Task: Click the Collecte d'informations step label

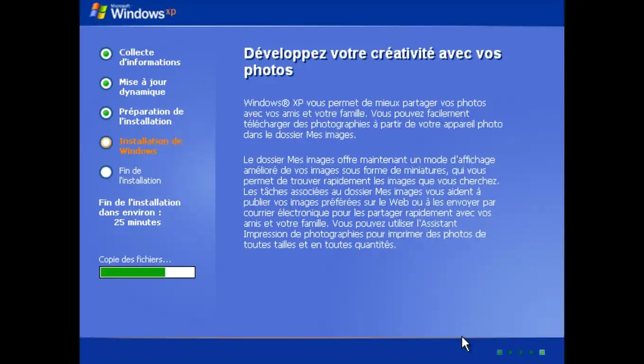Action: [x=150, y=57]
